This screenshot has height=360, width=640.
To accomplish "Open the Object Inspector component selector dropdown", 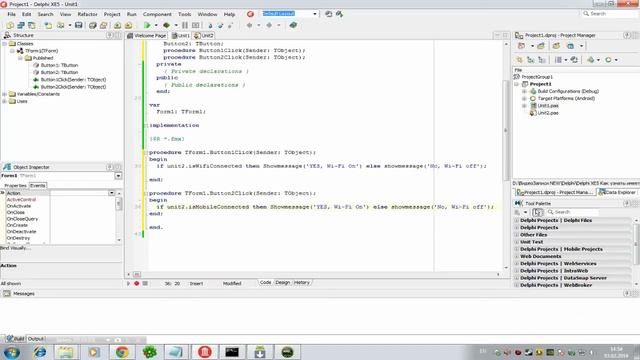I will (118, 176).
